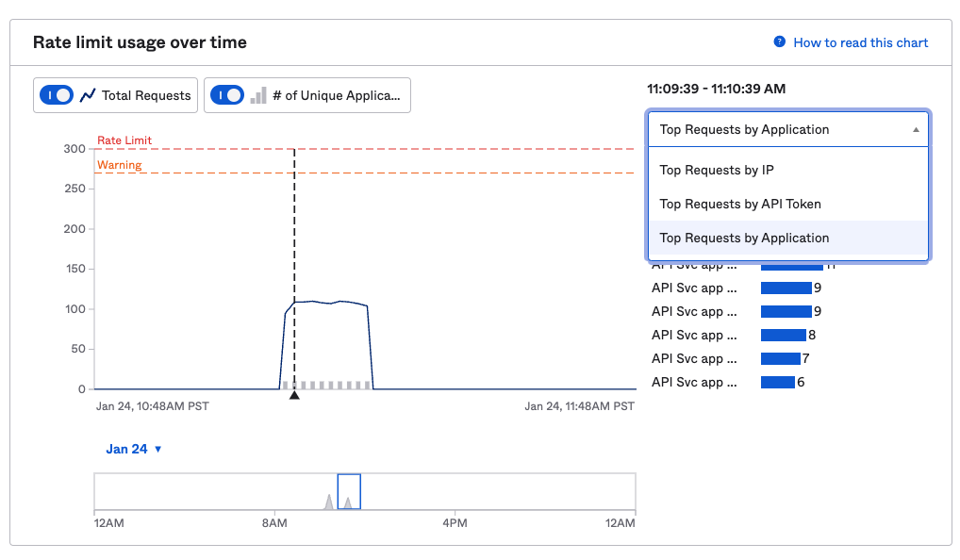The image size is (960, 560).
Task: Toggle the Total Requests switch
Action: 57,95
